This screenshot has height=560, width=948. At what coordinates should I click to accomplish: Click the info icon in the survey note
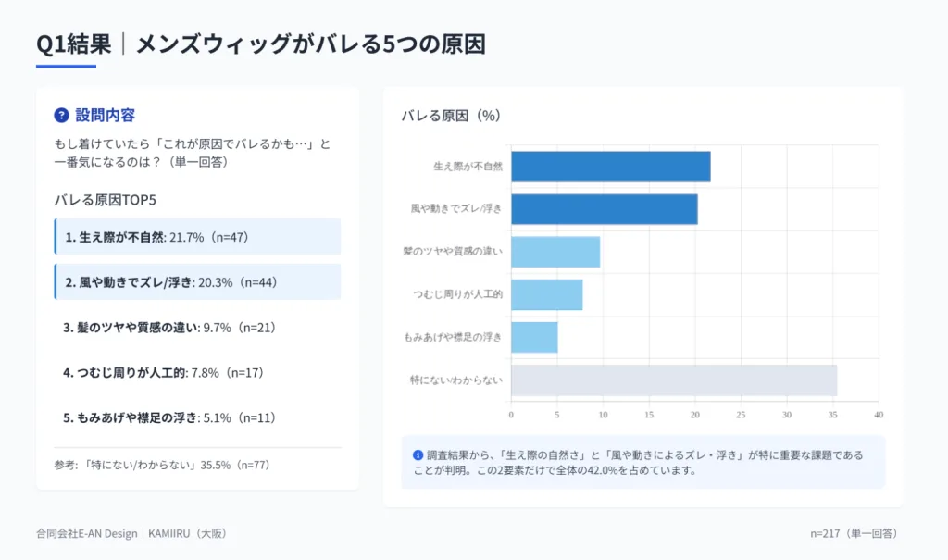pyautogui.click(x=418, y=454)
